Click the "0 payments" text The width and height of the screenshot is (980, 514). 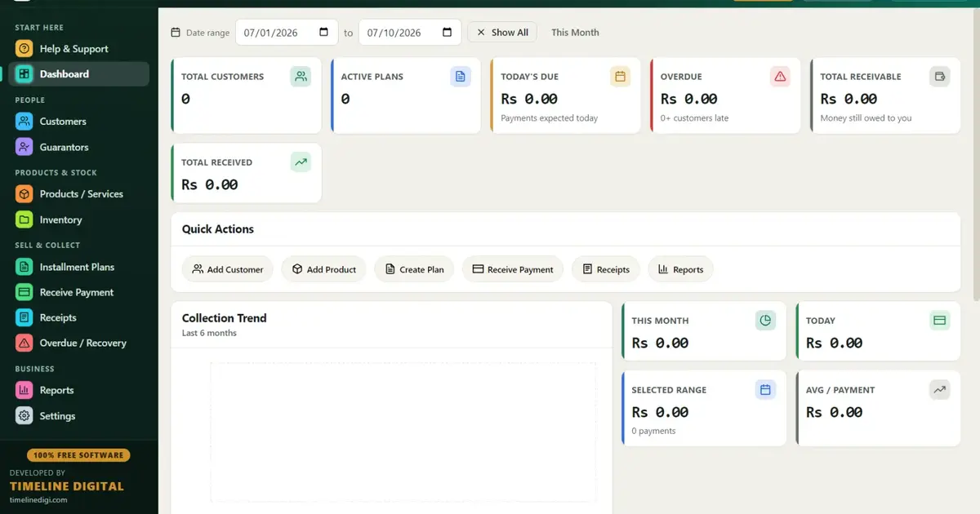[654, 431]
